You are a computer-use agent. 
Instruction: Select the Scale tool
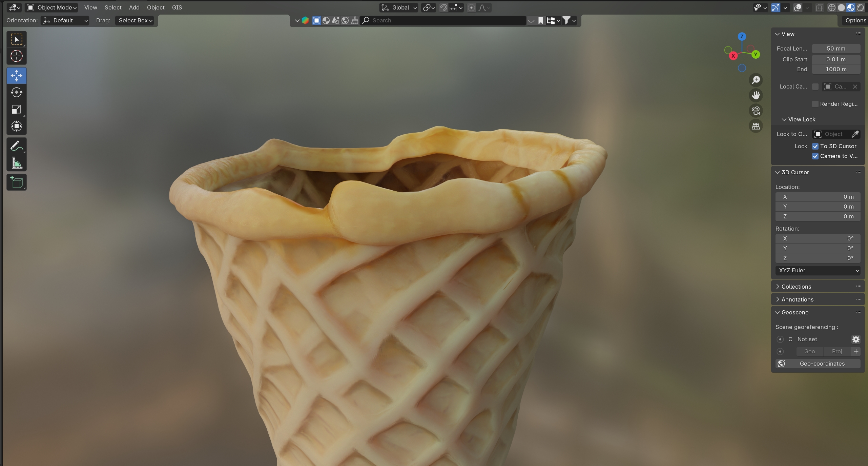tap(16, 109)
